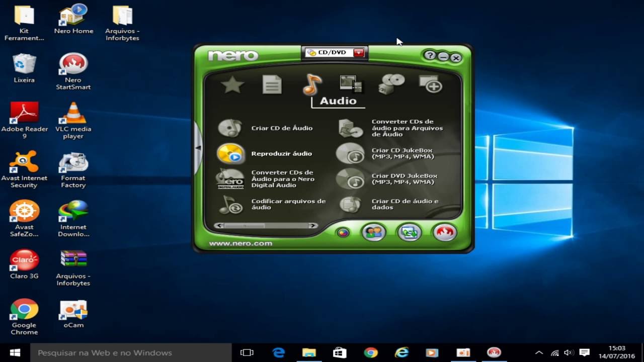Open the Windows Store taskbar icon

[x=340, y=352]
